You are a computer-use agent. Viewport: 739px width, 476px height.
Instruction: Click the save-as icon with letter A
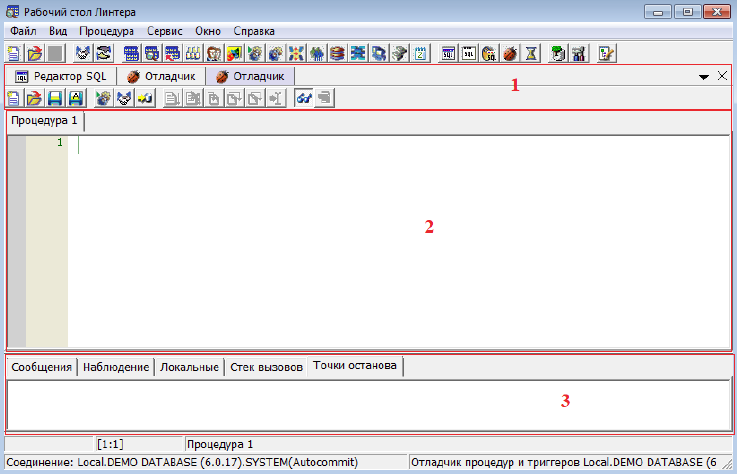tap(76, 98)
